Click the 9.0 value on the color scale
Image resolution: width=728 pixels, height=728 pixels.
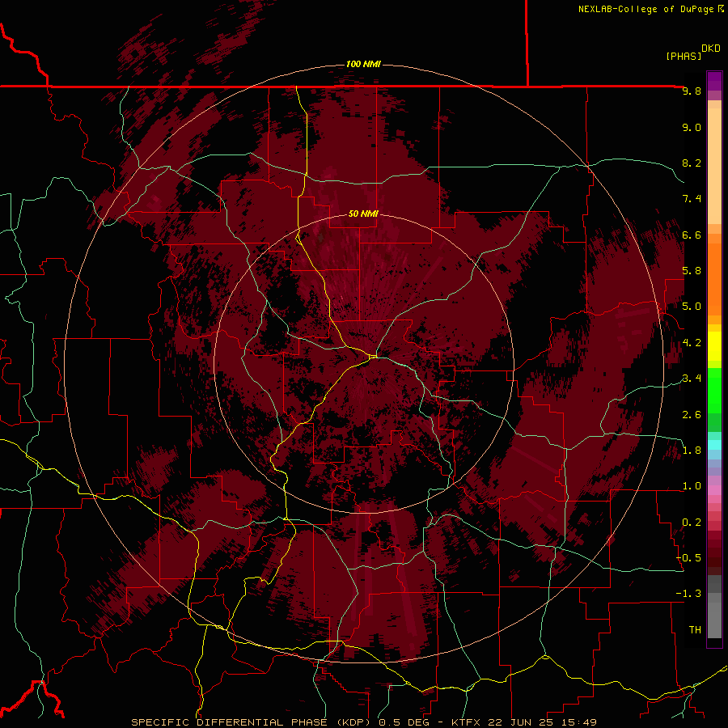[x=692, y=127]
